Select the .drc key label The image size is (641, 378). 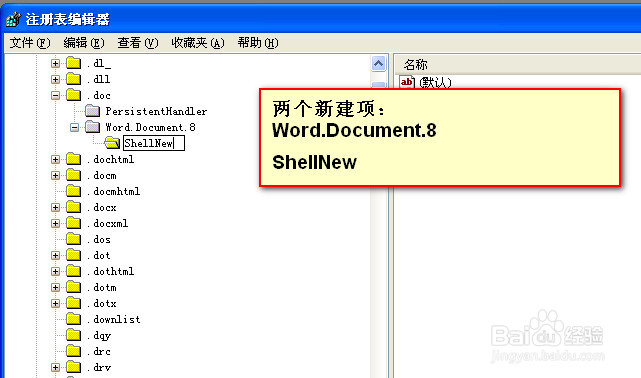click(x=99, y=351)
